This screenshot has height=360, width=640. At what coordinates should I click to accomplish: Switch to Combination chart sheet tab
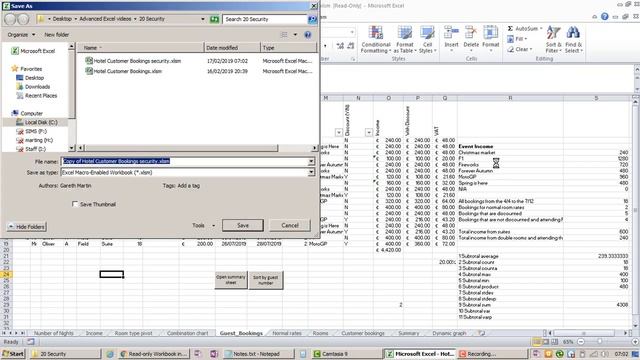click(x=187, y=333)
